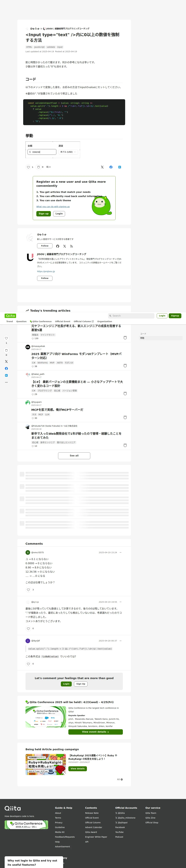Open the Qiita Conference 2025 banner thumbnail
The height and width of the screenshot is (868, 186).
pos(46,717)
